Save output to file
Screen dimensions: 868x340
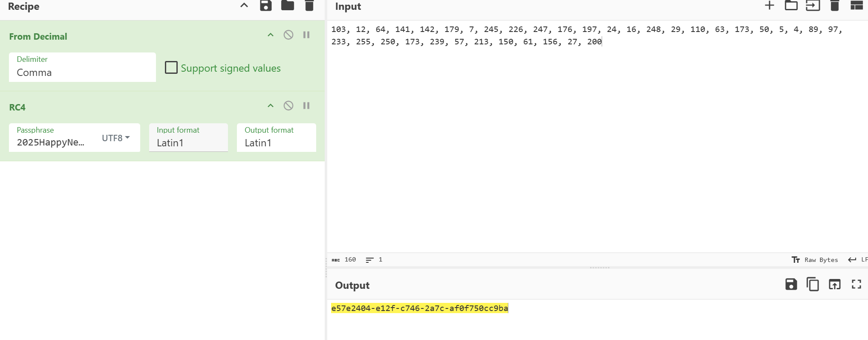pyautogui.click(x=791, y=284)
